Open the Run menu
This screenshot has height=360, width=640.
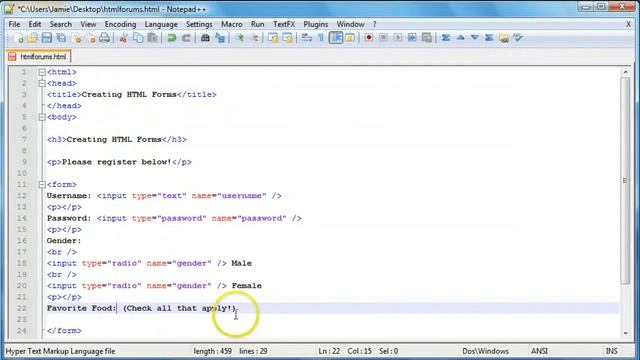(x=258, y=24)
